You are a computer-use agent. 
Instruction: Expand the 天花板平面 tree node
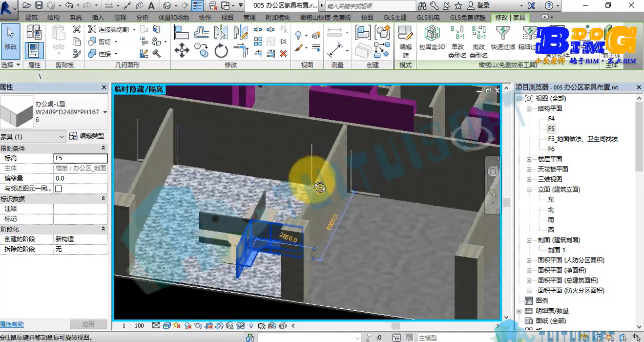tap(529, 170)
